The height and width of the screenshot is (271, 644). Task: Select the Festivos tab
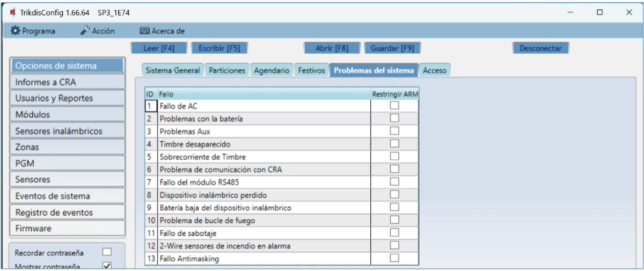point(311,70)
